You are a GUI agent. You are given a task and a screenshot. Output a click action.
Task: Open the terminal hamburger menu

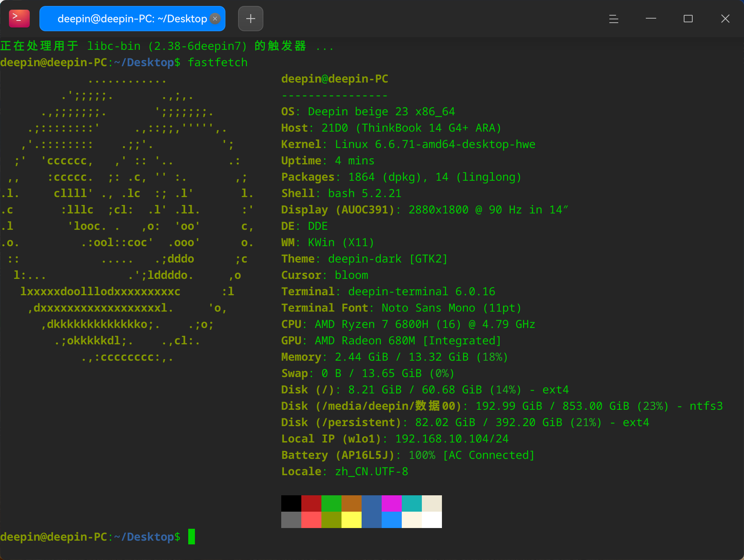coord(614,19)
